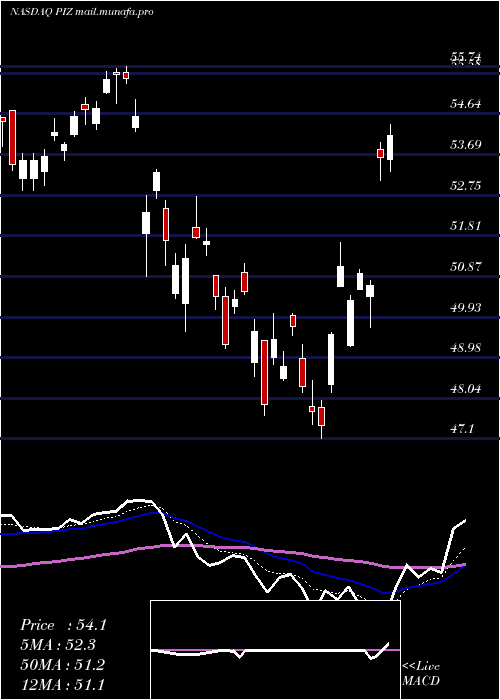Click the 'NASDAQ PIZ mail.munafa.pro' chart title

[81, 12]
